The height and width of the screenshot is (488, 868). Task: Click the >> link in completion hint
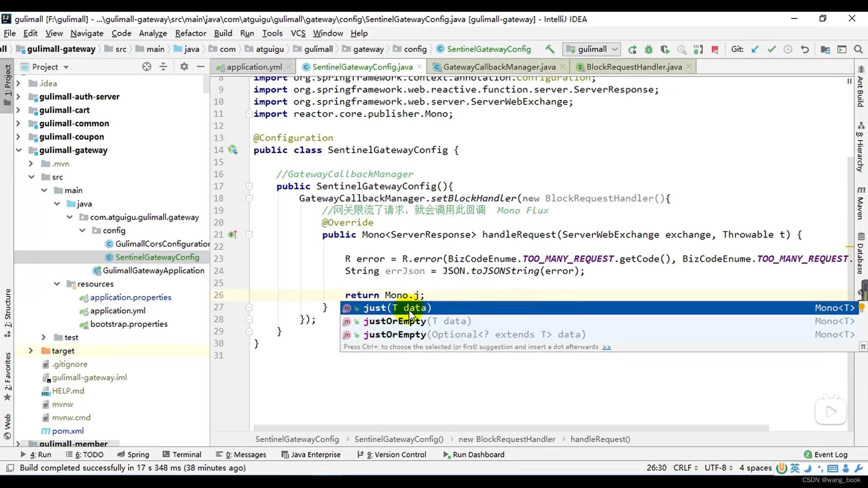coord(606,347)
